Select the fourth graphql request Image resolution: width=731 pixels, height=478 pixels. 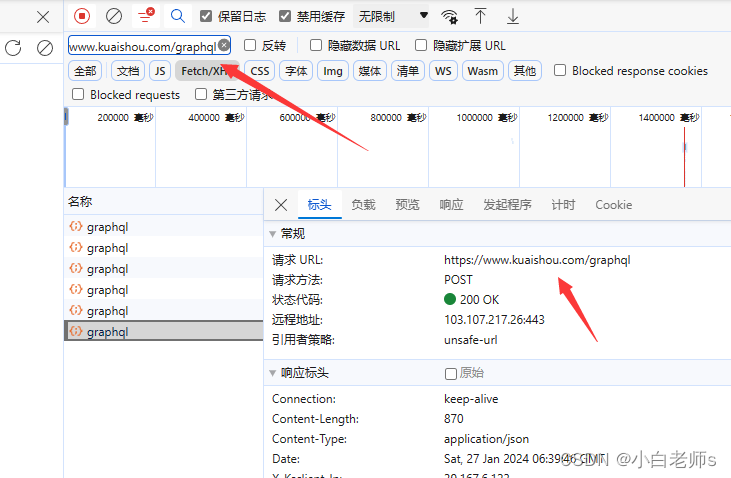pos(164,290)
